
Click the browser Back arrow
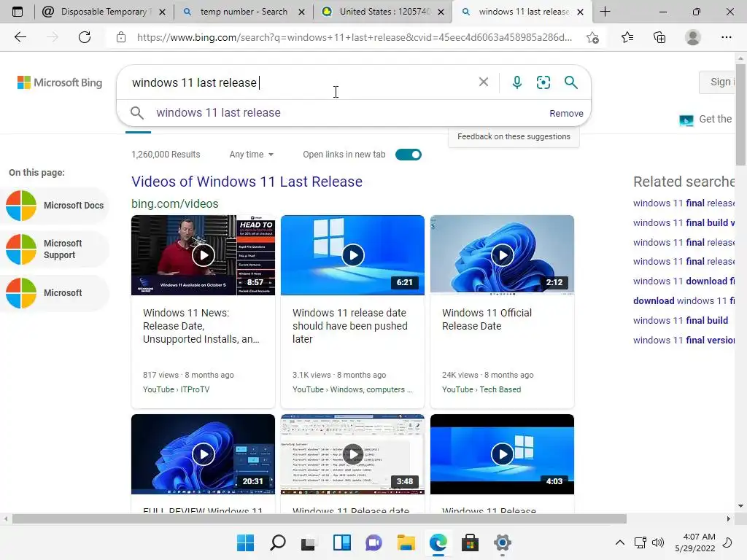[x=20, y=37]
